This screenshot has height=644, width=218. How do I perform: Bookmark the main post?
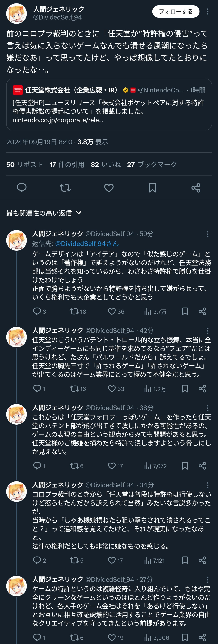tap(152, 188)
